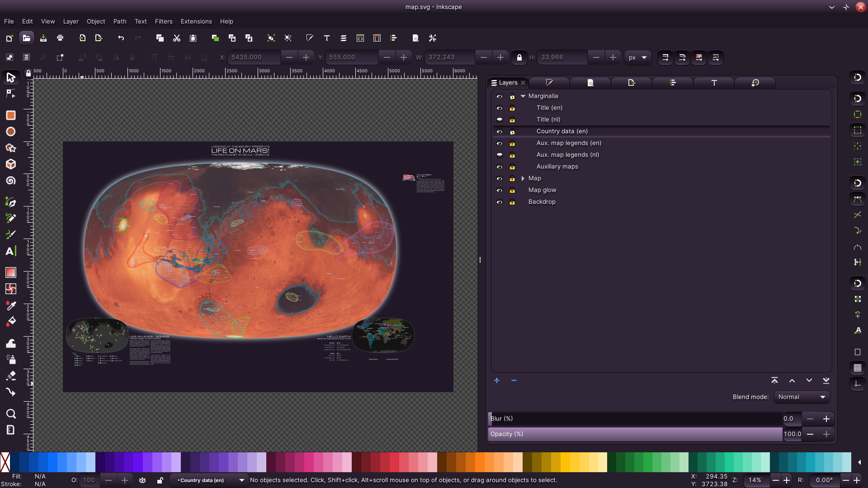This screenshot has width=868, height=488.
Task: Pick the Gradient tool
Action: click(10, 272)
